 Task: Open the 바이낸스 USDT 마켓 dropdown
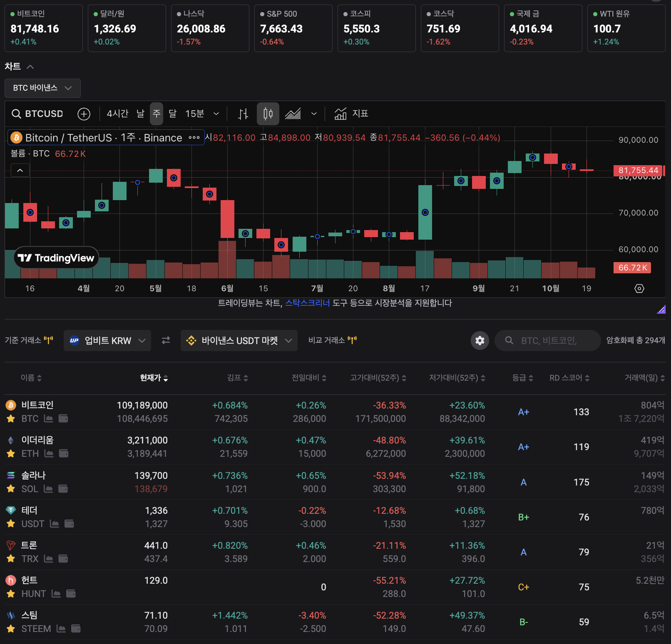tap(239, 341)
